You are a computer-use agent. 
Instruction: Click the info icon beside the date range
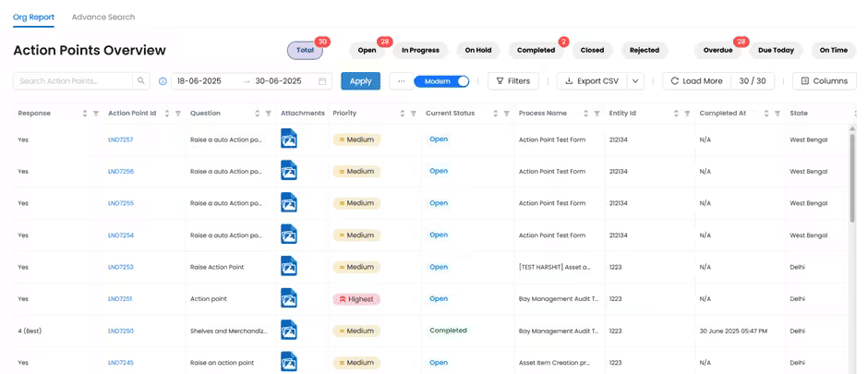pos(163,81)
